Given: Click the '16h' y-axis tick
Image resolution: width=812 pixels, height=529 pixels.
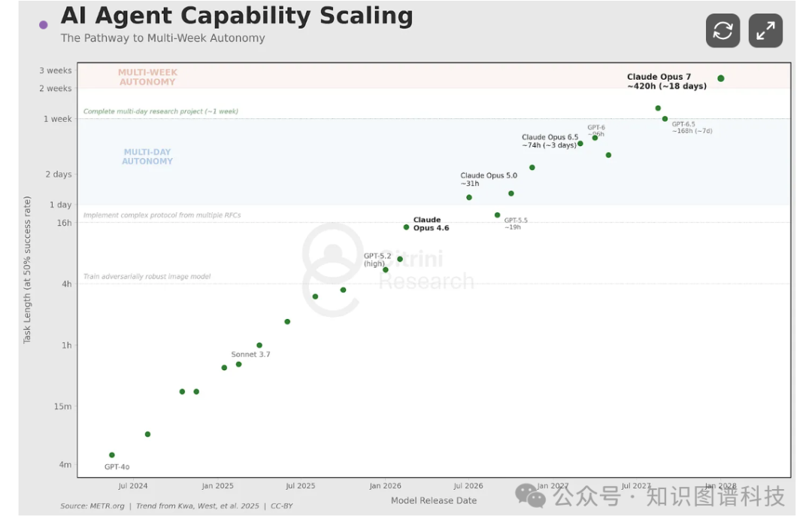Looking at the screenshot, I should [64, 223].
